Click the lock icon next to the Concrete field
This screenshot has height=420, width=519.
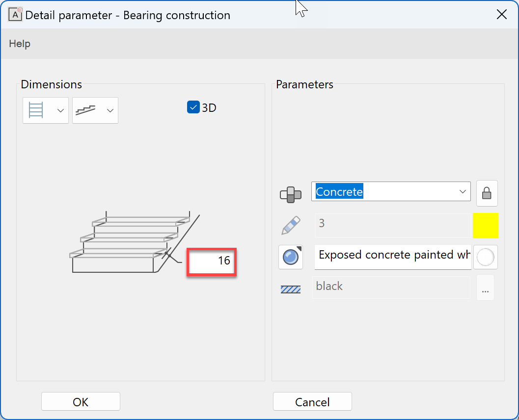(487, 193)
